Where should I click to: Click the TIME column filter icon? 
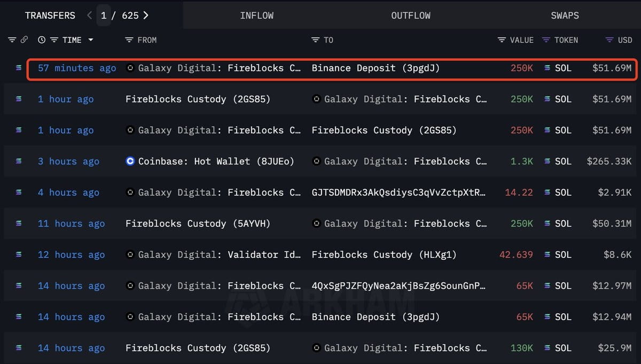54,40
